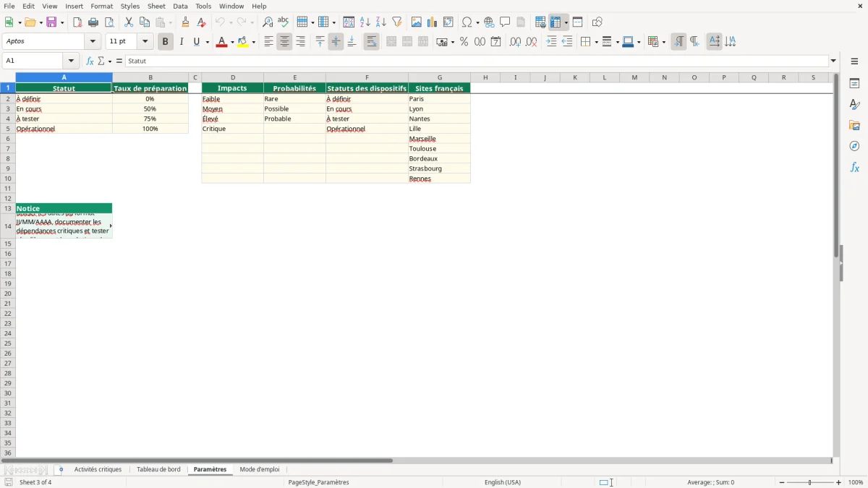Open Borders dropdown arrow
868x488 pixels.
pos(595,42)
